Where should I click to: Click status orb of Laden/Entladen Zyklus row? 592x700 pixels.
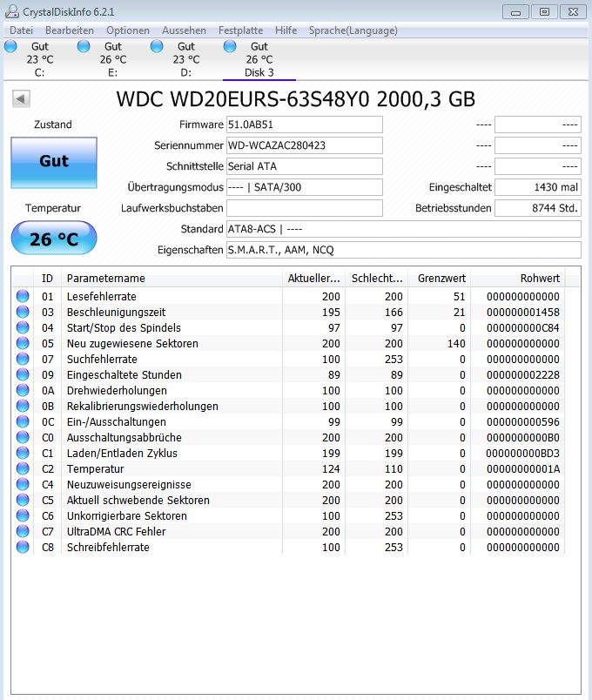[x=23, y=452]
